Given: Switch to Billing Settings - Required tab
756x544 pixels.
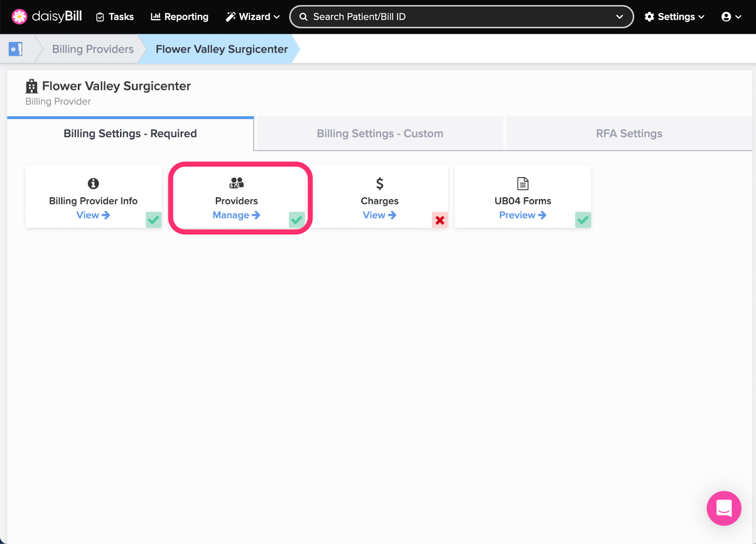Looking at the screenshot, I should click(130, 134).
